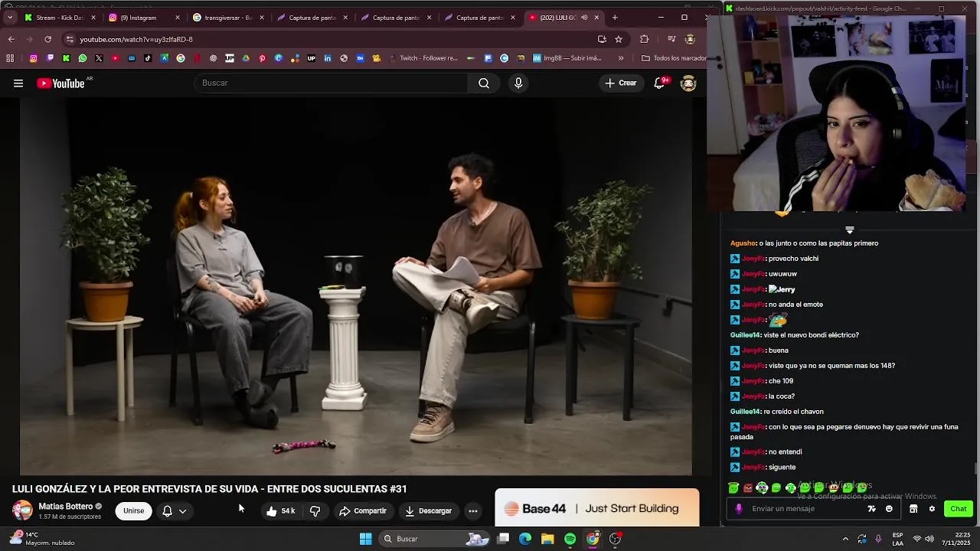Show hidden system tray icons
The width and height of the screenshot is (980, 551).
click(x=845, y=539)
